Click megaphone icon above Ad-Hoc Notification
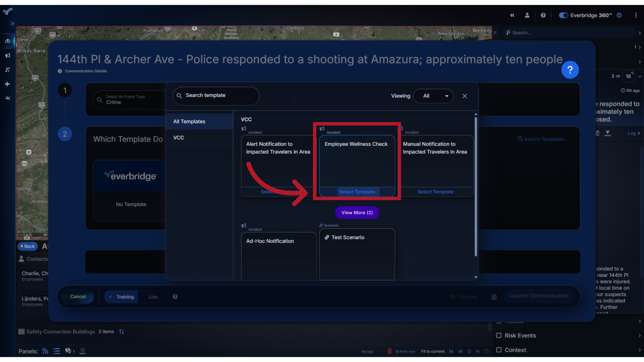 coord(244,226)
